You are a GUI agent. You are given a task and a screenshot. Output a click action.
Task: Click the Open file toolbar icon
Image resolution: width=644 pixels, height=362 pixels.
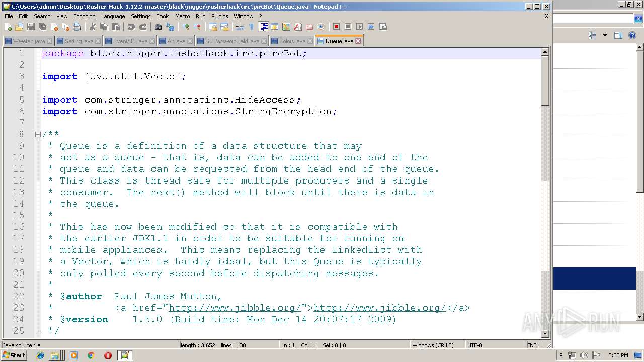[x=19, y=27]
